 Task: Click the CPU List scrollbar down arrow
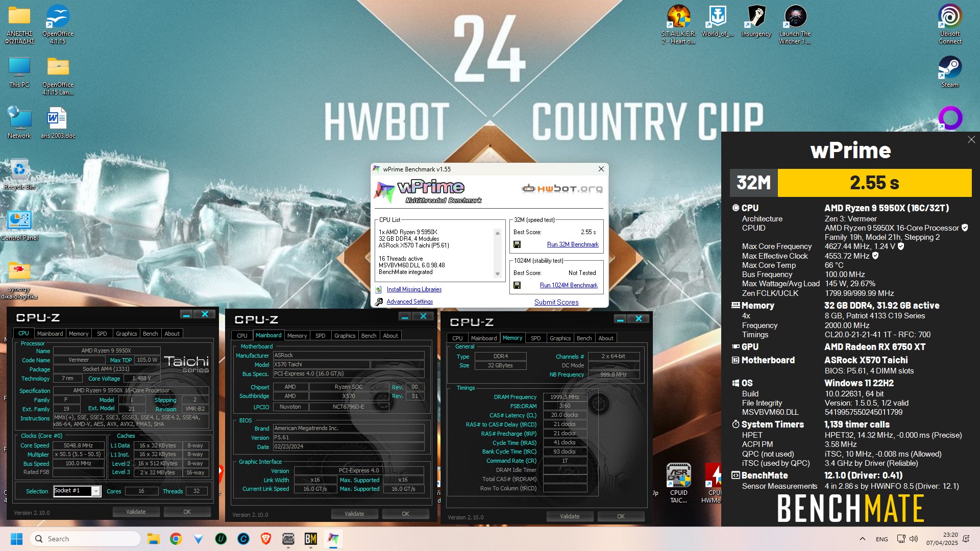tap(498, 274)
